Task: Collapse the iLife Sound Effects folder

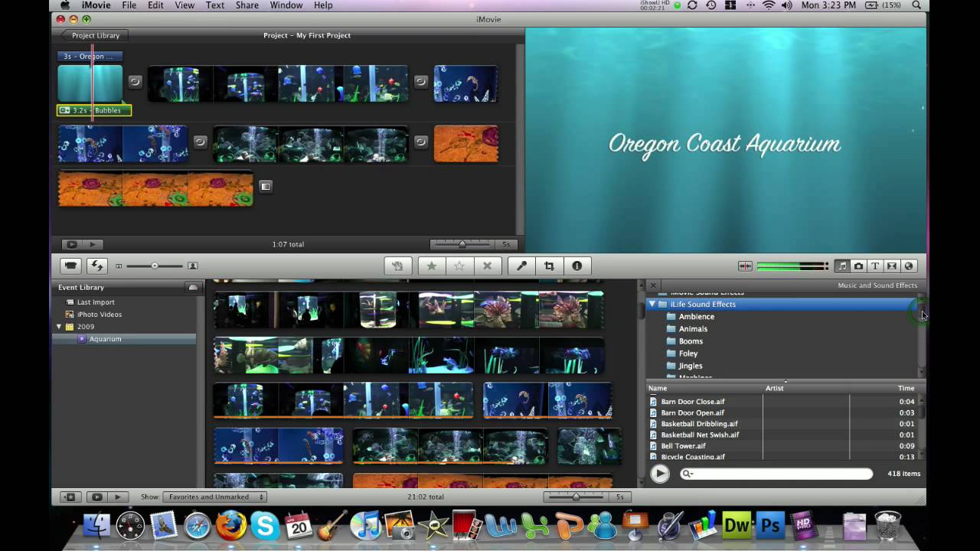Action: tap(652, 304)
